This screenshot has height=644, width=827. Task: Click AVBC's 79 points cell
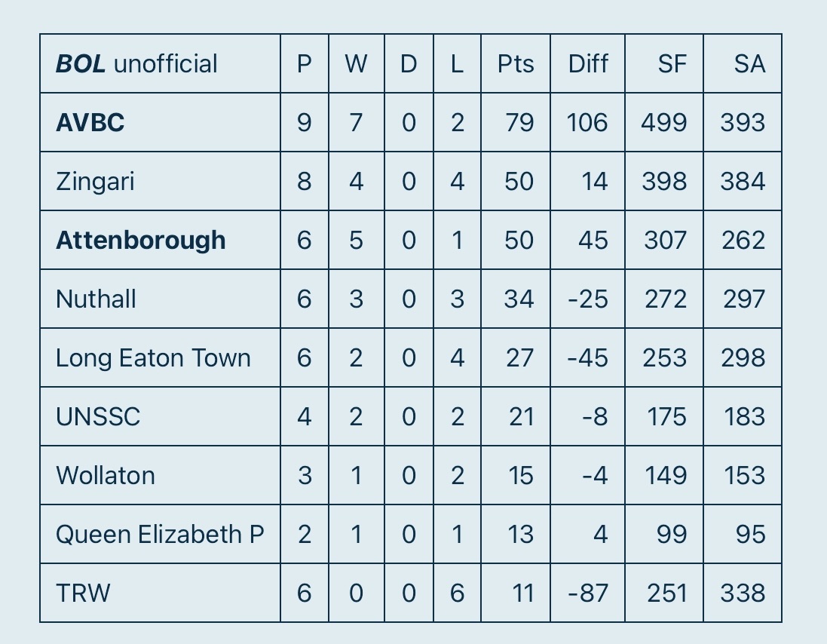(x=516, y=122)
